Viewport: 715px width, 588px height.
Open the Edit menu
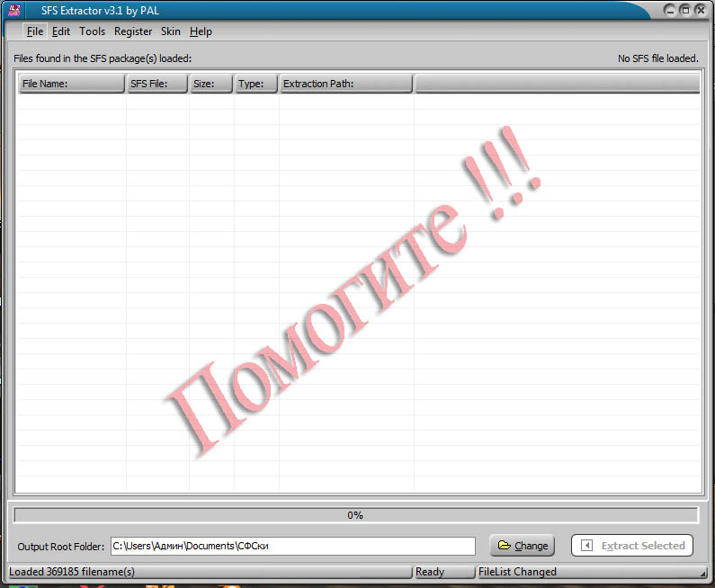pyautogui.click(x=60, y=31)
